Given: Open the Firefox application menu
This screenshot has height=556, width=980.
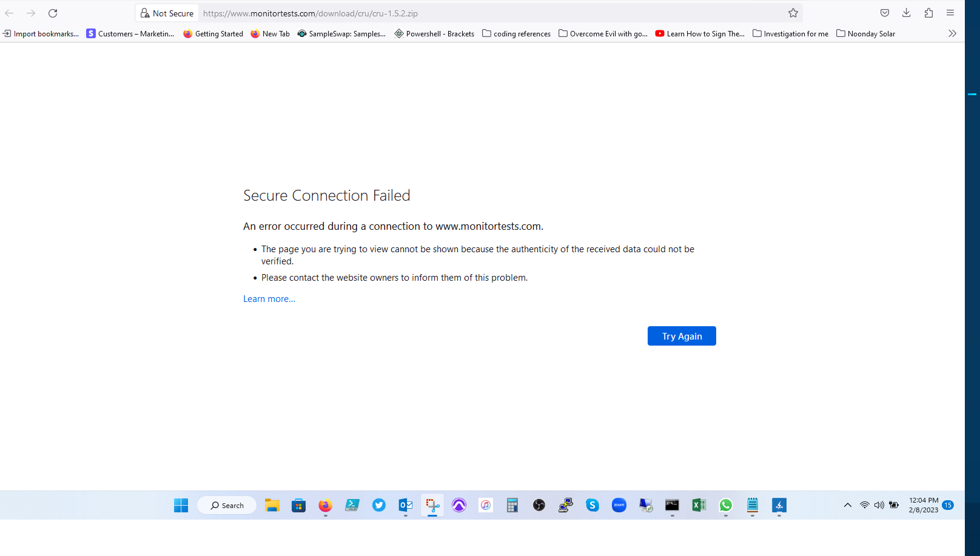Looking at the screenshot, I should [x=950, y=13].
